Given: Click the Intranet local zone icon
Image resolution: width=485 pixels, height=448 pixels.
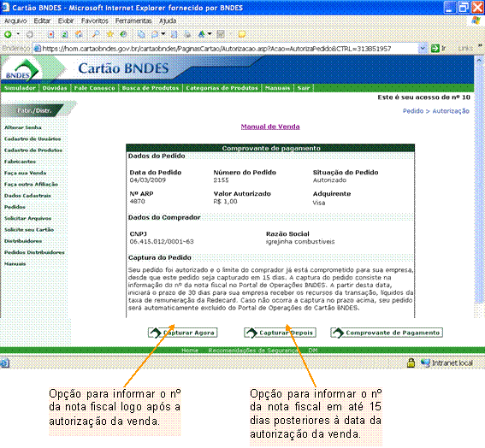Looking at the screenshot, I should pos(426,363).
